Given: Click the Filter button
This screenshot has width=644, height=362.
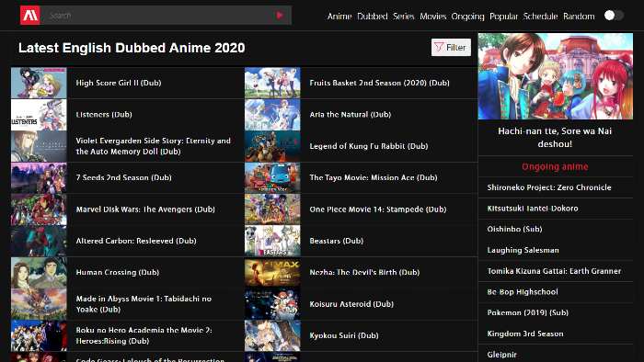Looking at the screenshot, I should tap(451, 47).
